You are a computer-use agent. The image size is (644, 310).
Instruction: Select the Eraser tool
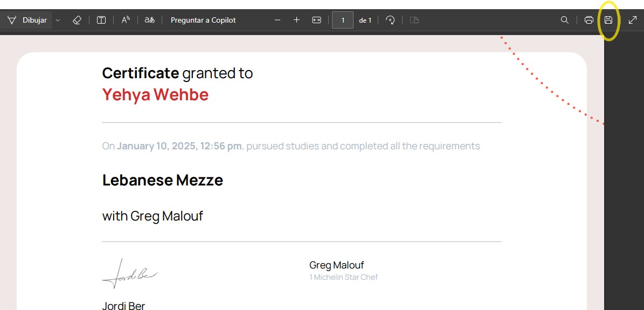tap(77, 20)
